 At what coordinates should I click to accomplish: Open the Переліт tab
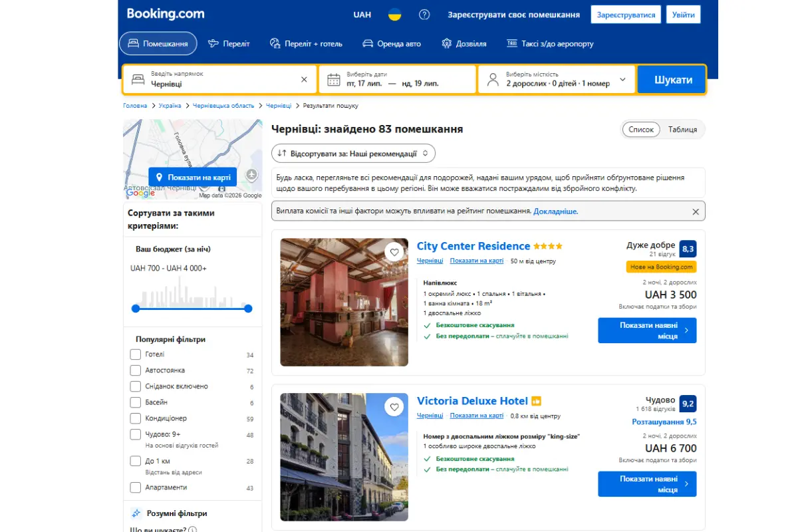click(x=229, y=44)
